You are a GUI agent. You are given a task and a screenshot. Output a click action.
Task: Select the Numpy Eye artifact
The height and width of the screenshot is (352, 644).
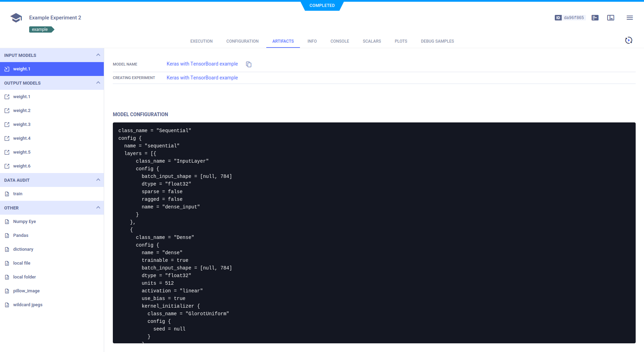click(24, 221)
